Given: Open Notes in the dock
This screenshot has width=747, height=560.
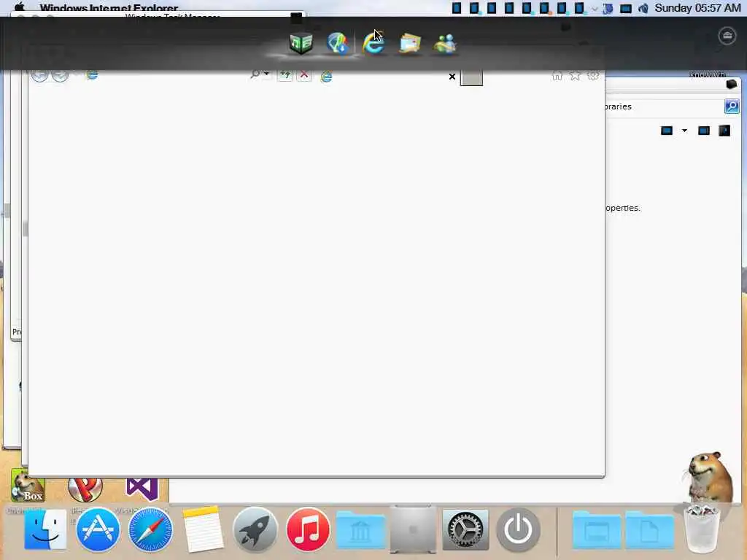Looking at the screenshot, I should [x=203, y=529].
